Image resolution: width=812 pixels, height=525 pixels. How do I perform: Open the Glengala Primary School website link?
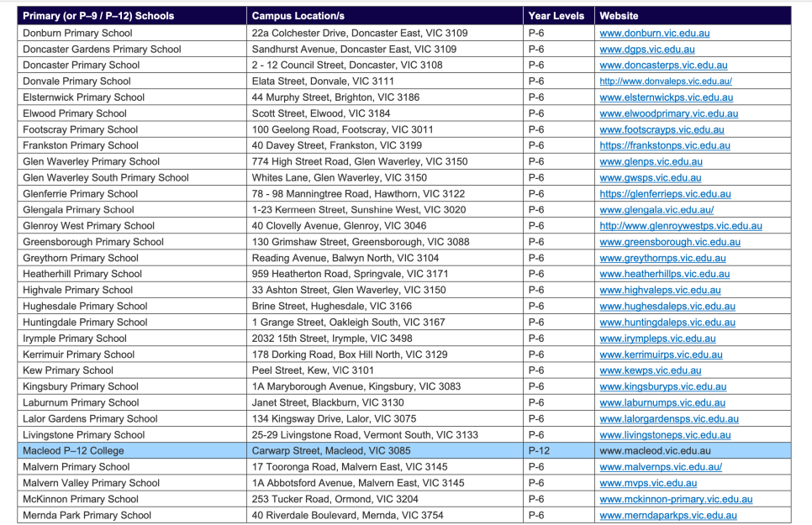pos(656,210)
